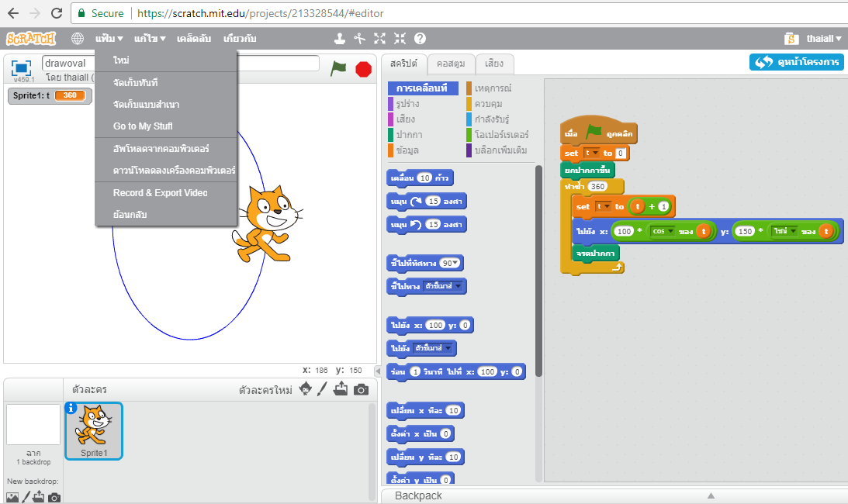Select the duplicate stamp tool in toolbar
The height and width of the screenshot is (504, 848).
pyautogui.click(x=340, y=38)
